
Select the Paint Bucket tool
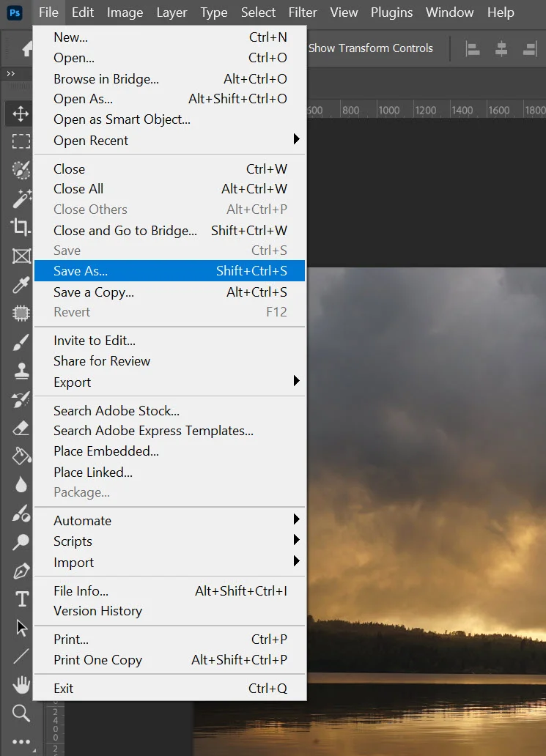pyautogui.click(x=21, y=456)
